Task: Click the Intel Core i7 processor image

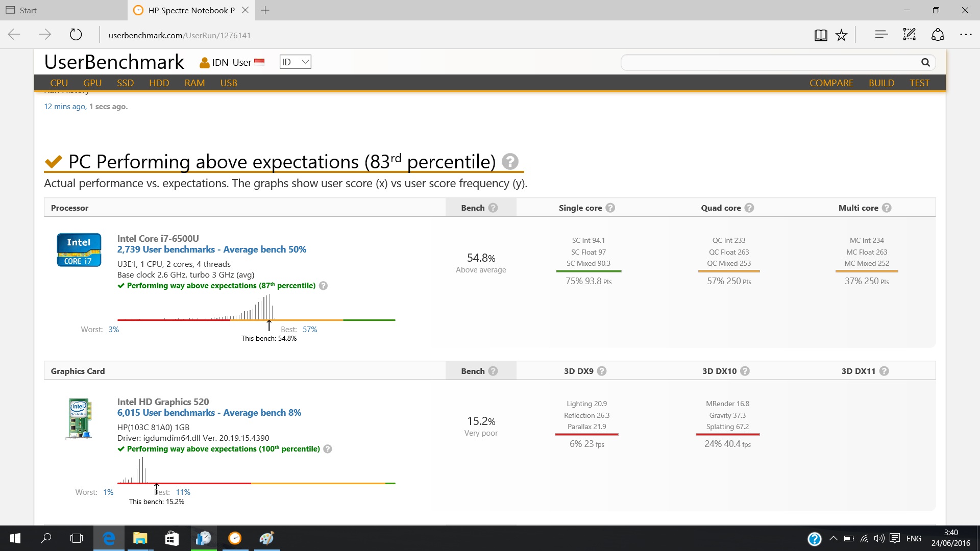Action: coord(79,250)
